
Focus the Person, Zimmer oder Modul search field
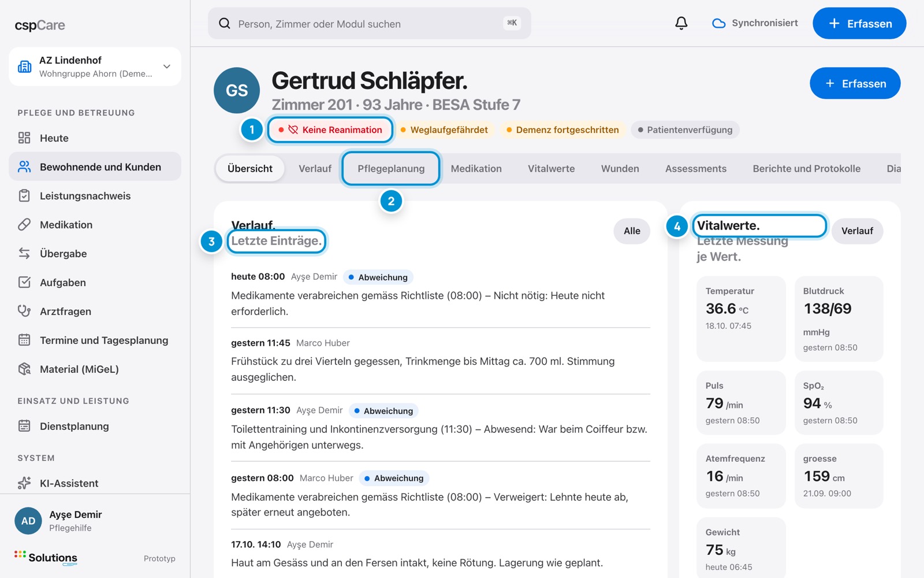click(370, 23)
